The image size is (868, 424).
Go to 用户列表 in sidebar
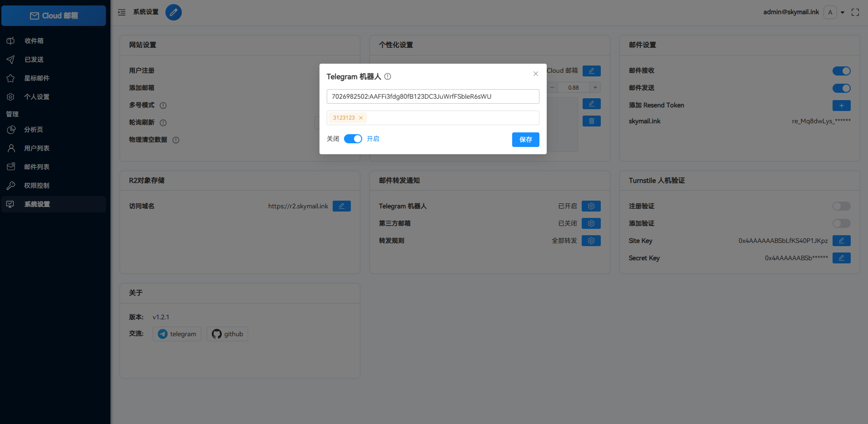point(36,148)
